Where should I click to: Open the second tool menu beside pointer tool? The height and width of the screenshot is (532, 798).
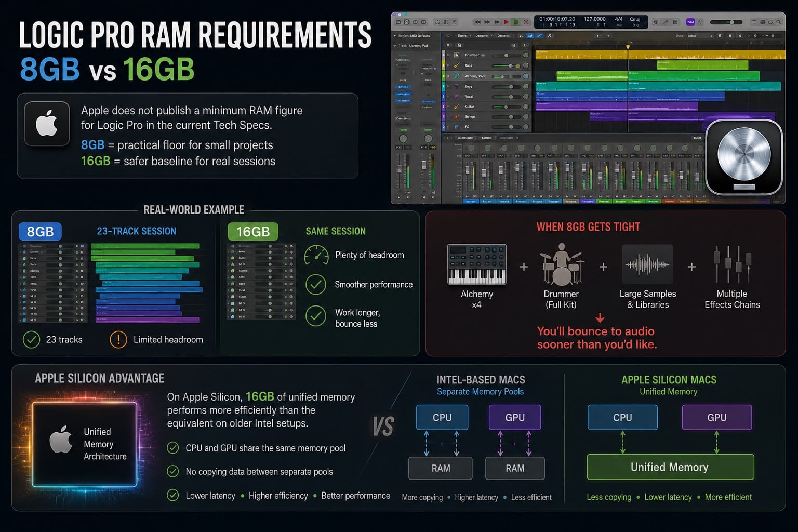[x=608, y=36]
